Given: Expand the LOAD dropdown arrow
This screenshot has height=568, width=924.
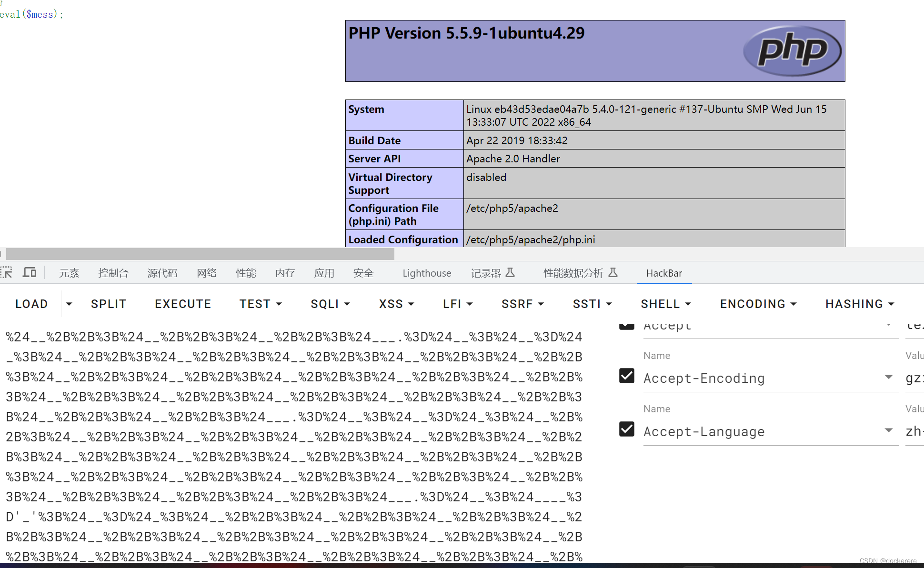Looking at the screenshot, I should 69,304.
